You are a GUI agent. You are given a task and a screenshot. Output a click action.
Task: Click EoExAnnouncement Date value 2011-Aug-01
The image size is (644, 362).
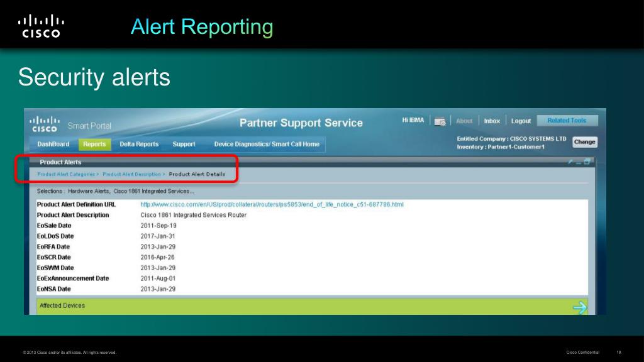(158, 278)
